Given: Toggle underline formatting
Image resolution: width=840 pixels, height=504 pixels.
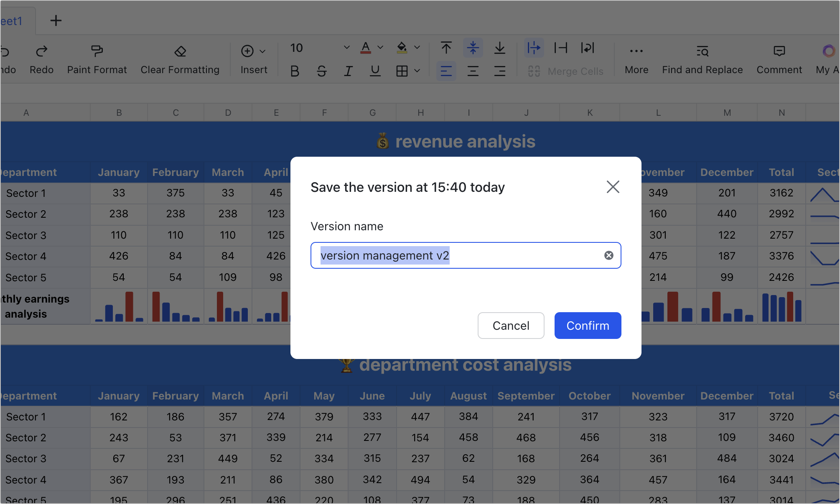Looking at the screenshot, I should click(375, 71).
